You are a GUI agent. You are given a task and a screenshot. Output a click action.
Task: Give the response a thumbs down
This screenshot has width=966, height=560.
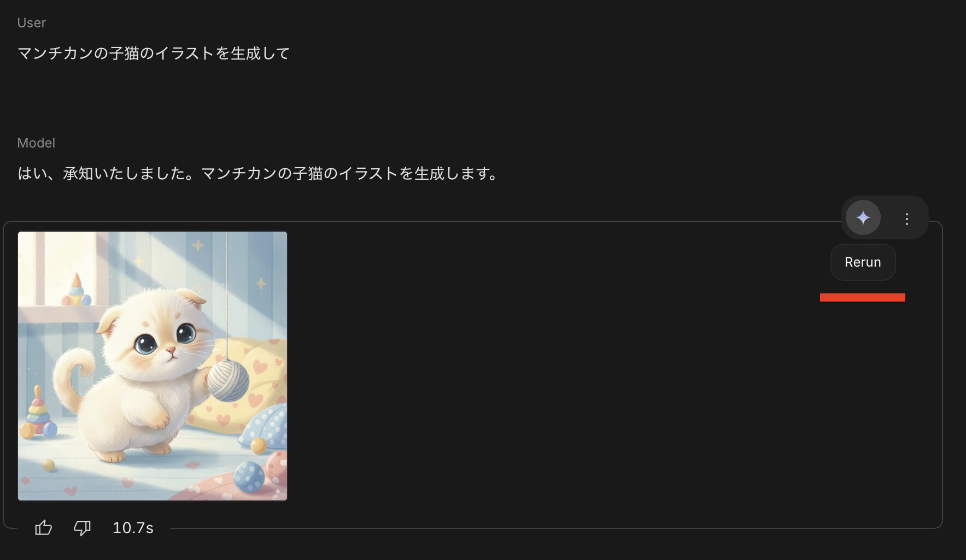[x=82, y=528]
